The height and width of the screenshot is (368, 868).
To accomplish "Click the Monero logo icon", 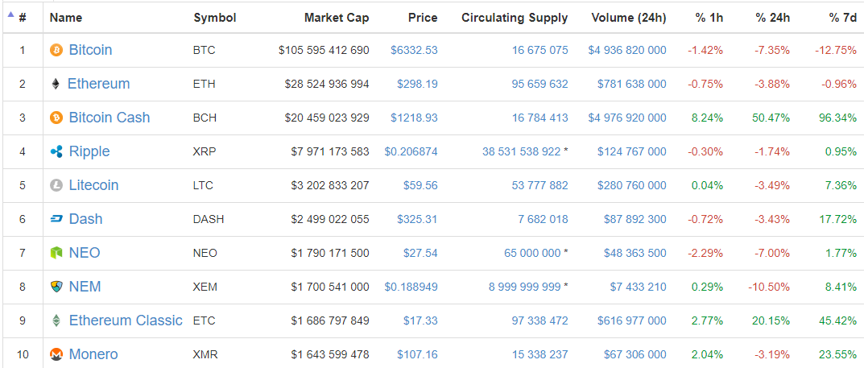I will coord(56,354).
